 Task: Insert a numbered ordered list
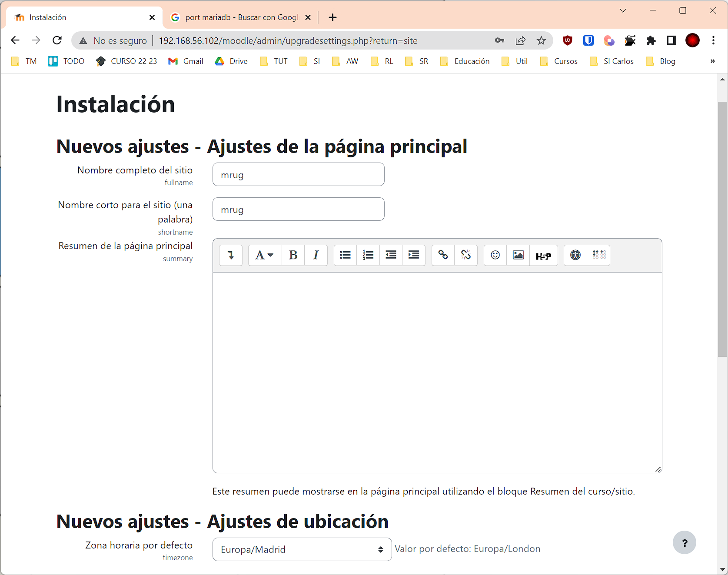pyautogui.click(x=368, y=255)
